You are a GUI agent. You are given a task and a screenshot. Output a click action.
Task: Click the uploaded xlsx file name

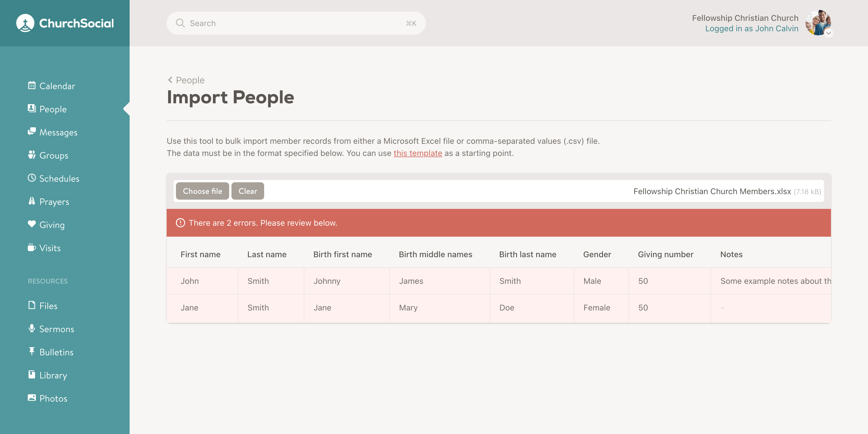(712, 191)
